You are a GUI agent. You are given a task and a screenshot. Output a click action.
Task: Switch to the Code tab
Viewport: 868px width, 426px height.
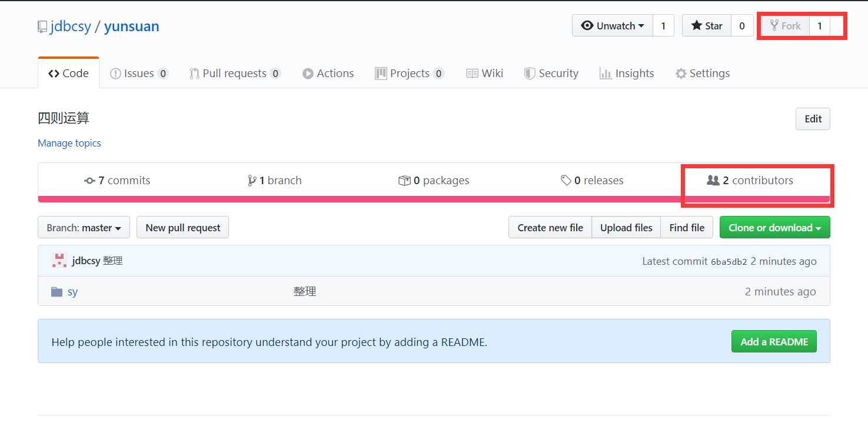[x=68, y=73]
